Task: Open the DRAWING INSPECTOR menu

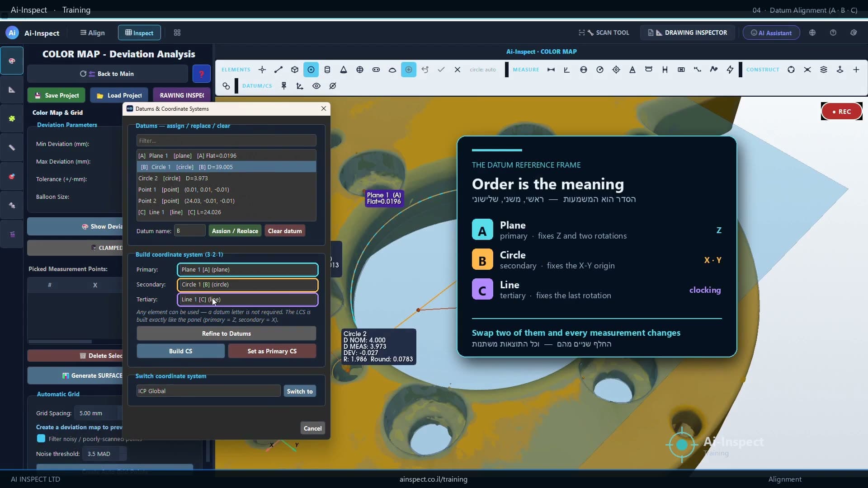Action: click(688, 33)
